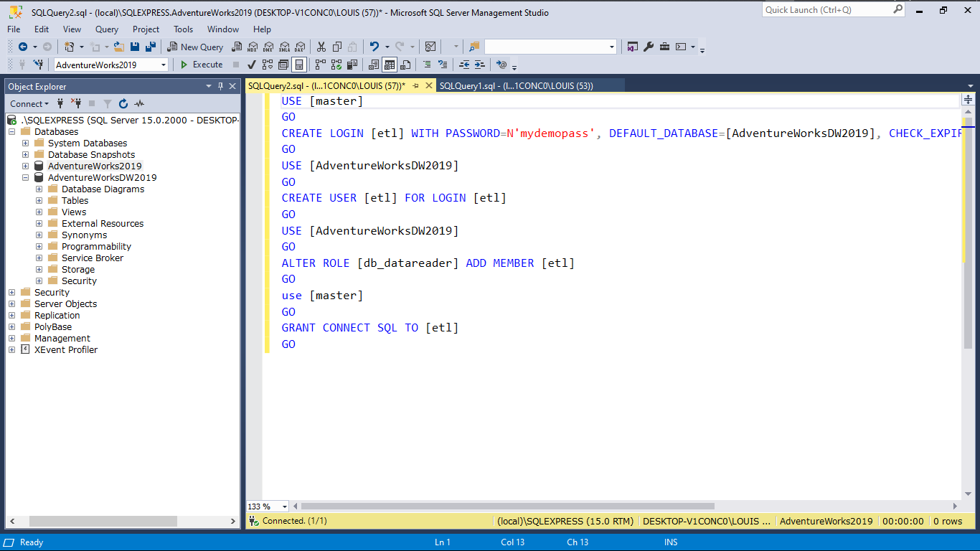Toggle Include Live Query Statistics

click(336, 65)
